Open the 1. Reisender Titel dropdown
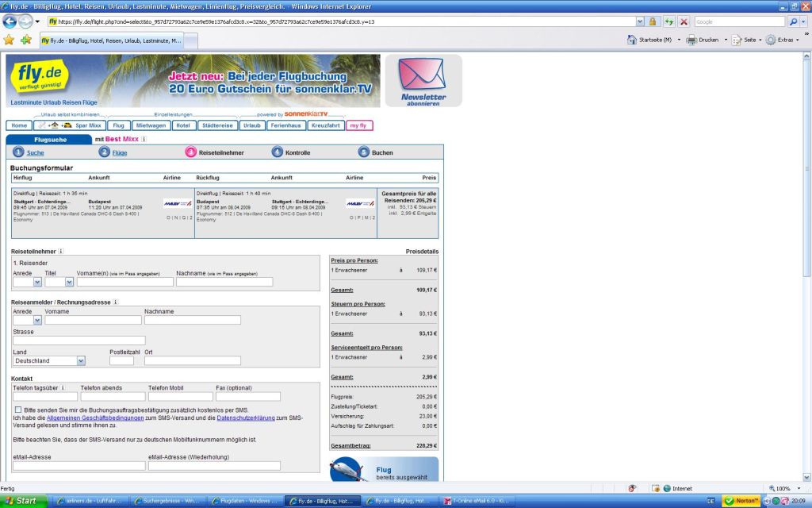The height and width of the screenshot is (508, 812). (70, 282)
